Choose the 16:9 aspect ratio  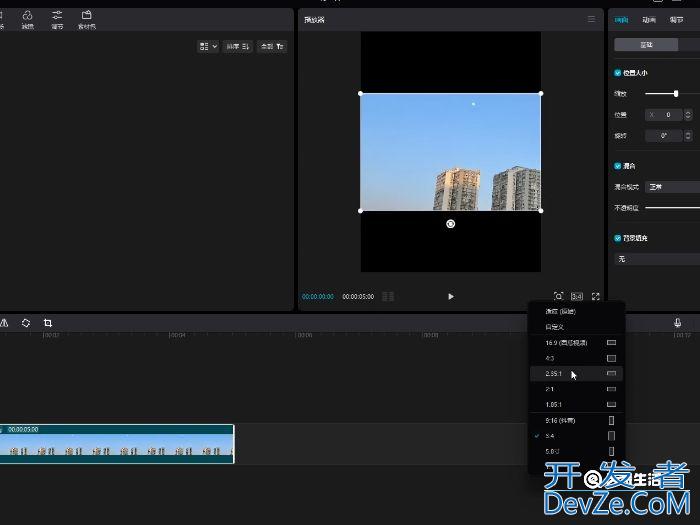click(x=576, y=342)
